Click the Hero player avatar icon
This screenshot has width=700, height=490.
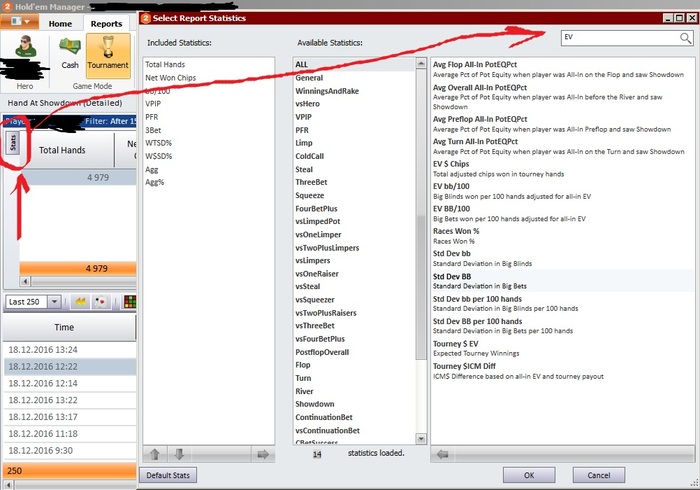[25, 46]
